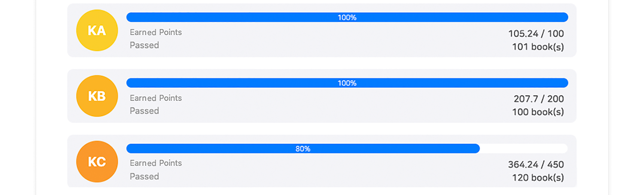Click Earned Points label in KB row
The width and height of the screenshot is (644, 195).
tap(156, 98)
